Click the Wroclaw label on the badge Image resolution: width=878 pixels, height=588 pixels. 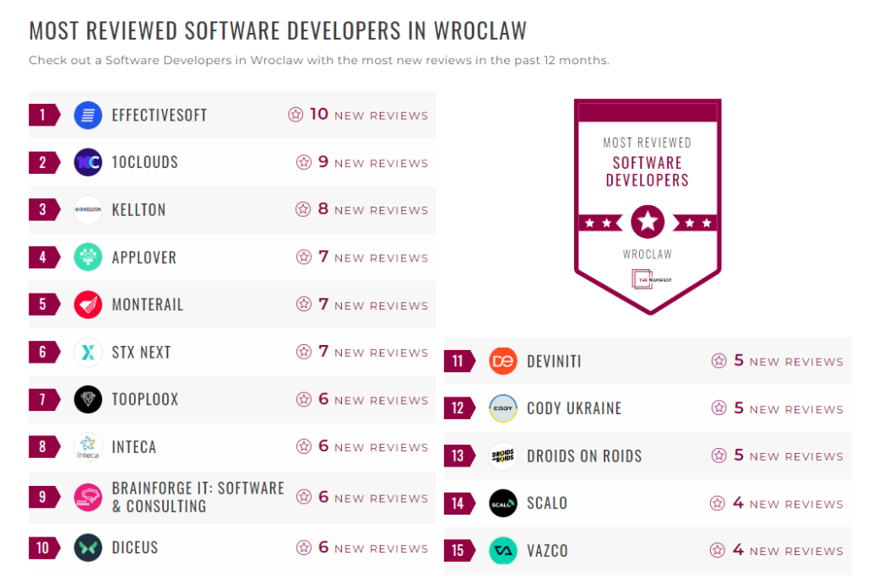648,252
